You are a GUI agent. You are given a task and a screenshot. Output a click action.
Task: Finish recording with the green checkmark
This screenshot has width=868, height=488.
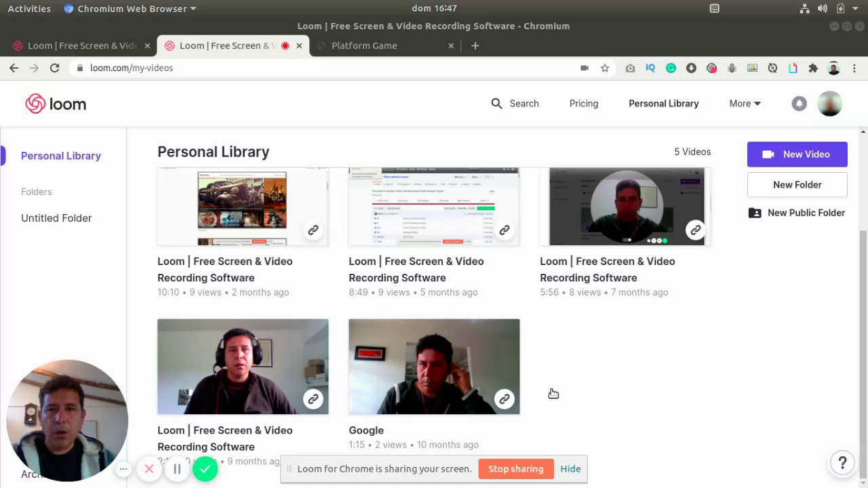[x=205, y=468]
